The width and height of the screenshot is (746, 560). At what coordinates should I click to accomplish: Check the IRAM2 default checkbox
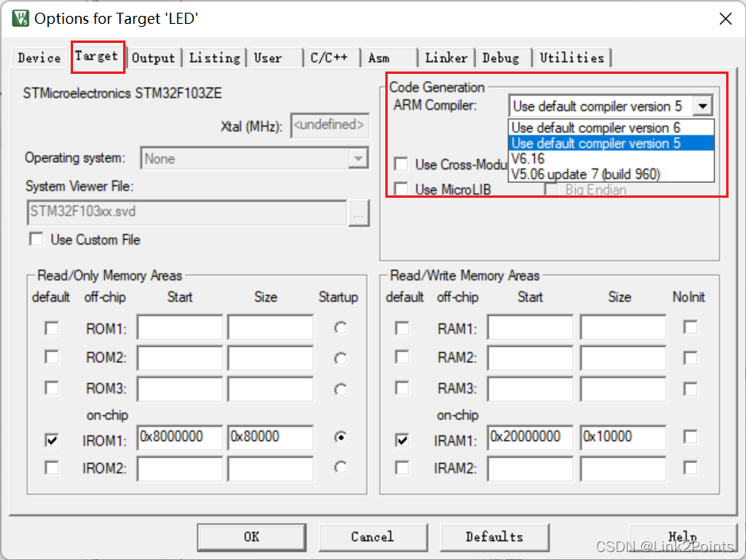pyautogui.click(x=402, y=468)
